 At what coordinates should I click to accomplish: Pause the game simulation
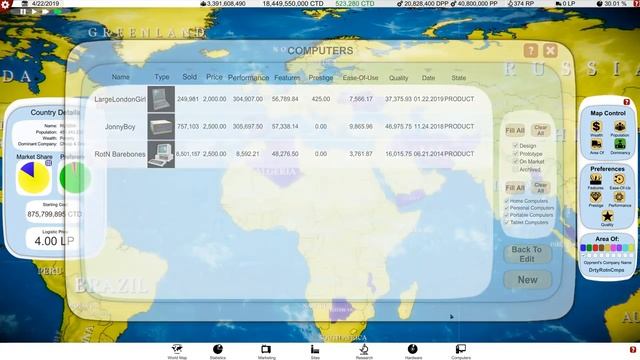(x=23, y=12)
